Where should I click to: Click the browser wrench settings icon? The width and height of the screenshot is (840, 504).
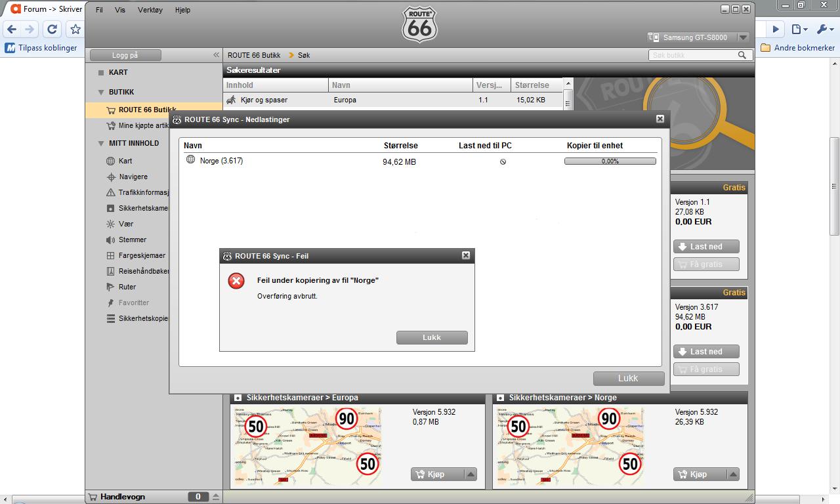[x=824, y=29]
